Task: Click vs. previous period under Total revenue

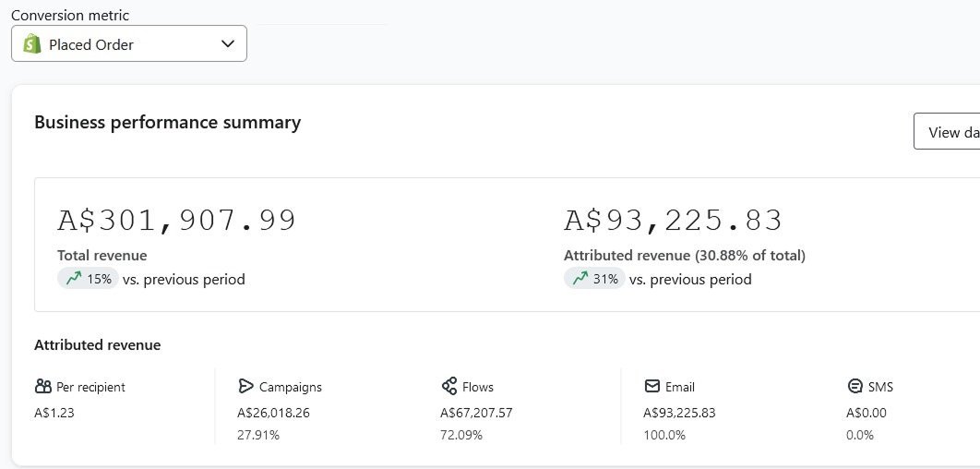Action: (184, 280)
